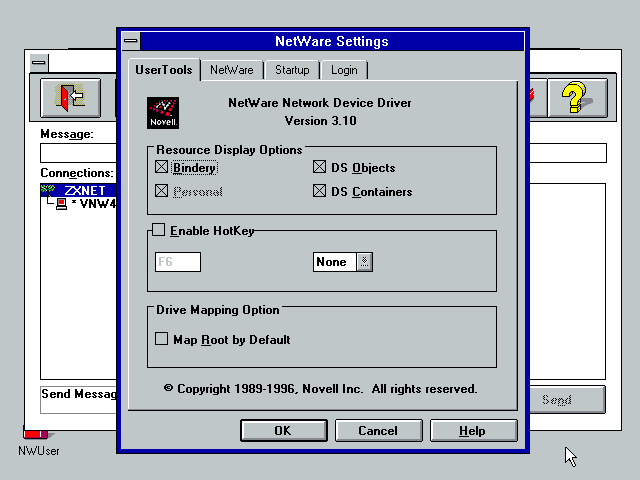640x480 pixels.
Task: Toggle the DS Containers checkbox
Action: [320, 191]
